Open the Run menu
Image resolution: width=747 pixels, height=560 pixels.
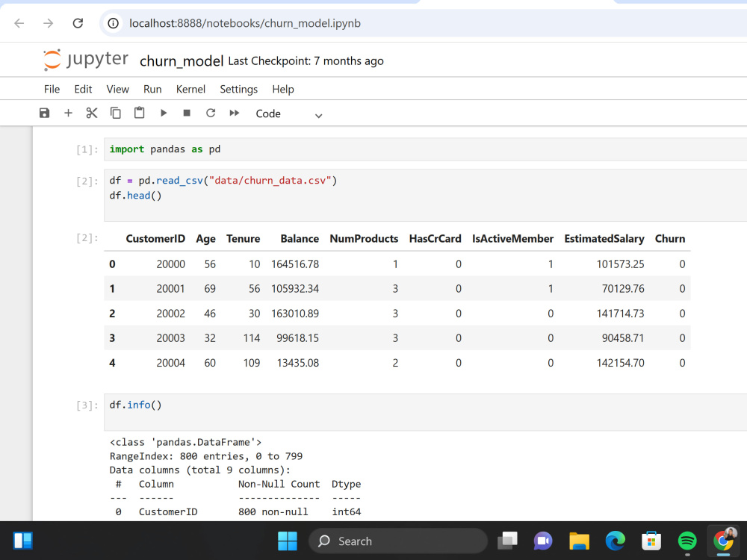152,89
